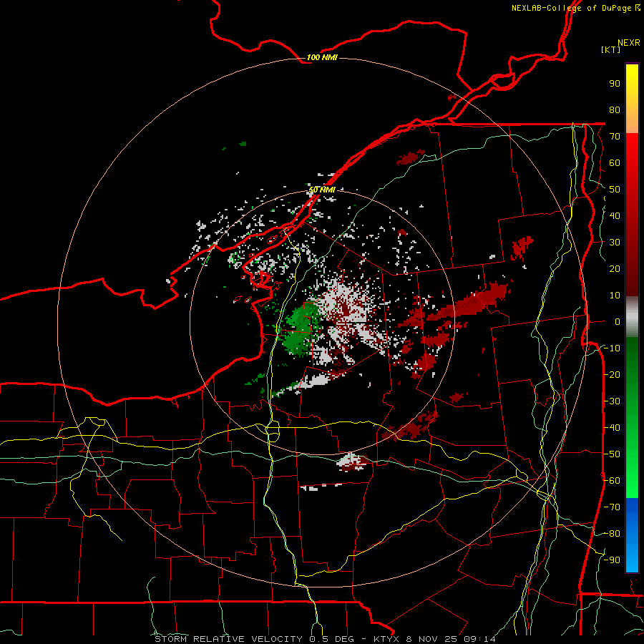Click the 30 value on the velocity scale
The height and width of the screenshot is (644, 644).
click(615, 243)
